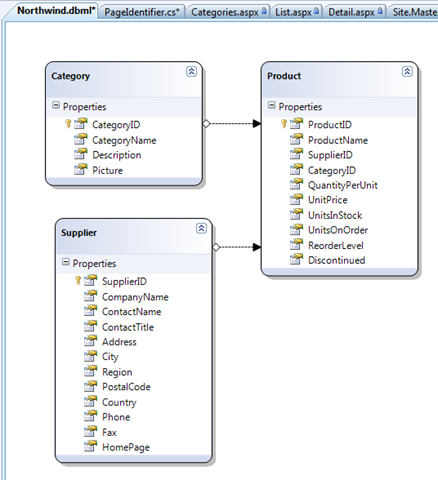Click the City property icon

coord(90,356)
